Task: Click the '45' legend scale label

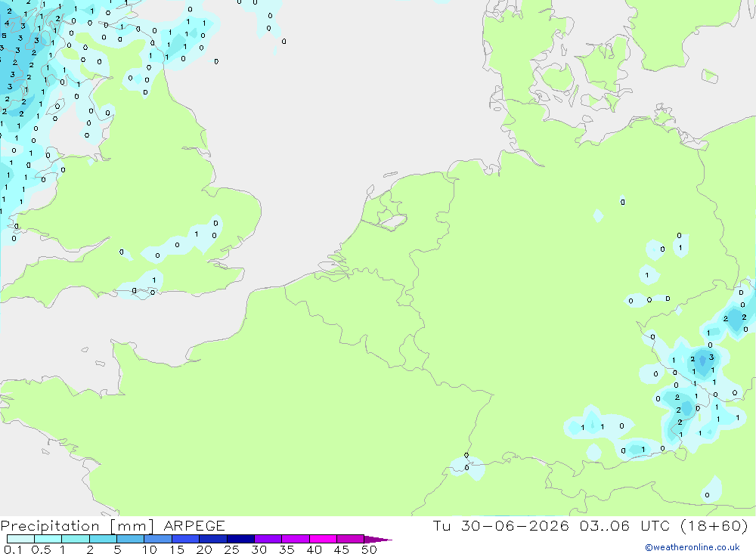Action: pyautogui.click(x=342, y=549)
